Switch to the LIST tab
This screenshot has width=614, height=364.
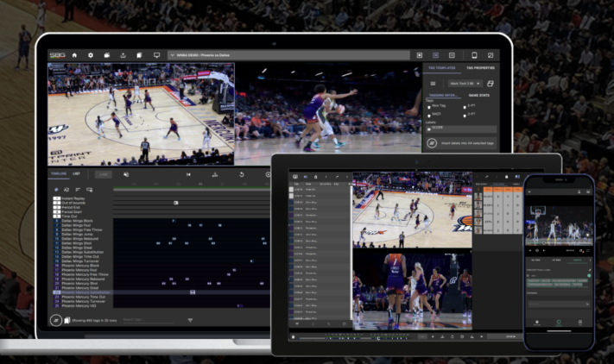click(x=76, y=173)
